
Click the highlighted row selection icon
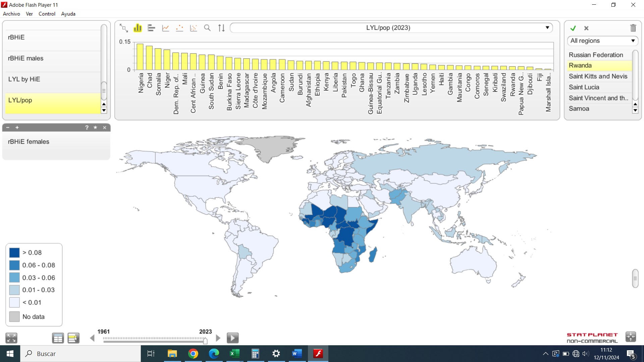73,338
